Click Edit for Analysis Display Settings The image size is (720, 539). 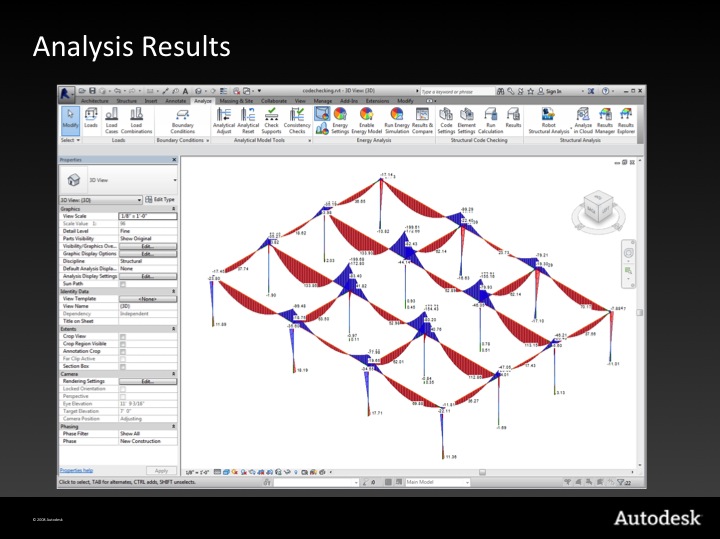pos(147,276)
